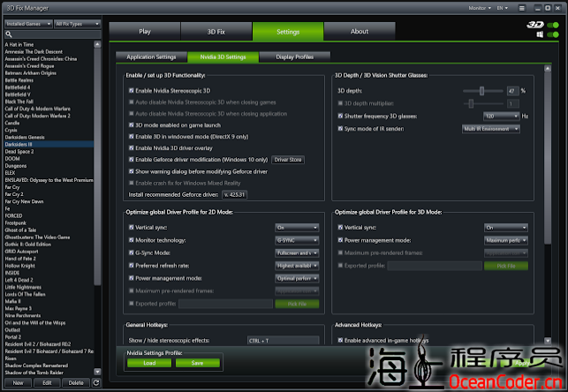Toggle 3D mode enabled on game launch
The width and height of the screenshot is (568, 392).
pyautogui.click(x=132, y=124)
